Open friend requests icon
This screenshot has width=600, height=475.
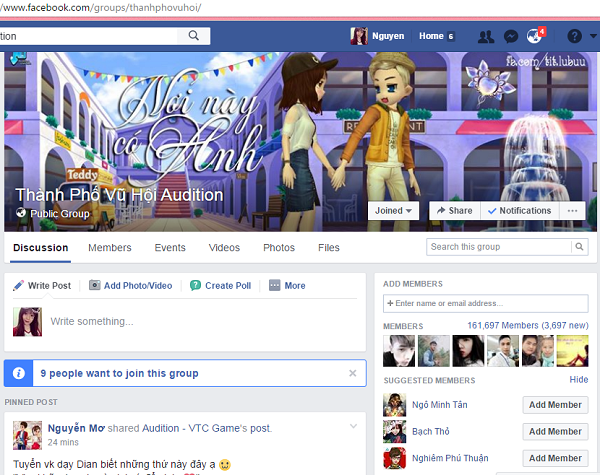[486, 36]
